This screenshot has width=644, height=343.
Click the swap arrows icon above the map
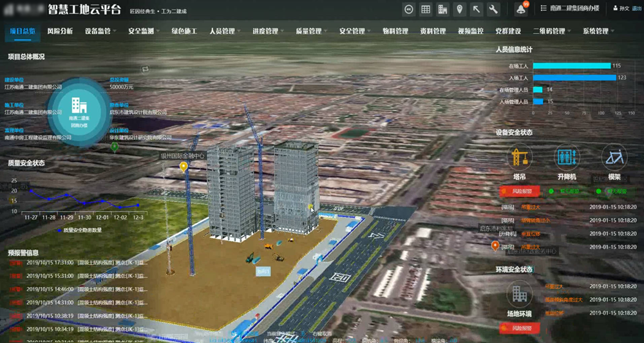point(144,70)
